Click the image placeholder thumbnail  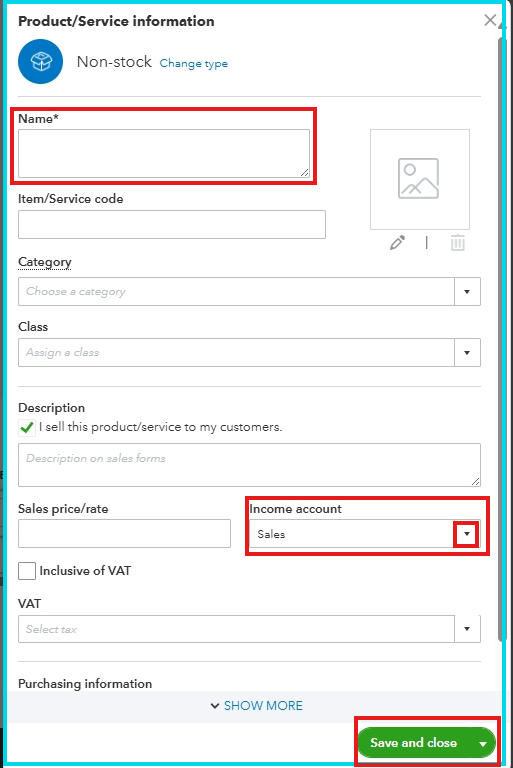(x=420, y=179)
